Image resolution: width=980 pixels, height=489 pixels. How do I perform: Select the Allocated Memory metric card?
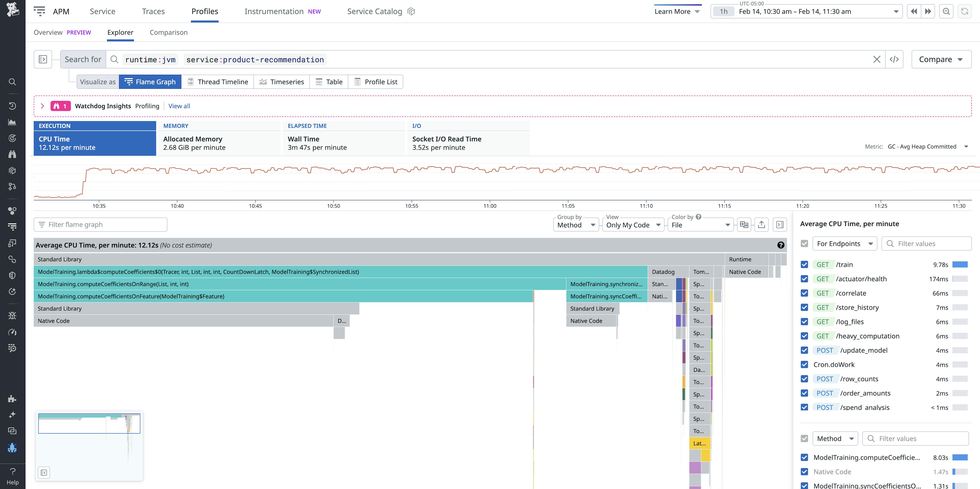point(219,143)
